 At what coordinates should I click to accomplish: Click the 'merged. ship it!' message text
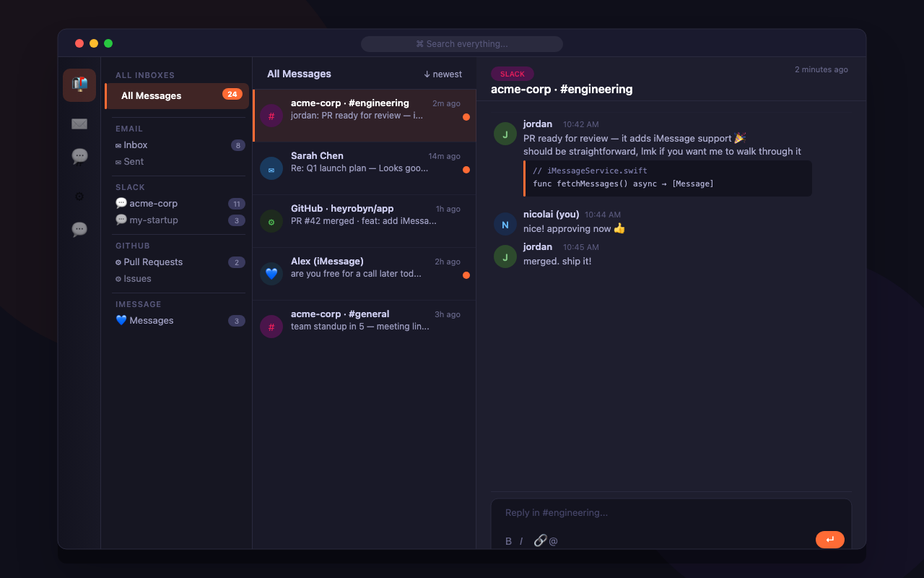click(557, 262)
